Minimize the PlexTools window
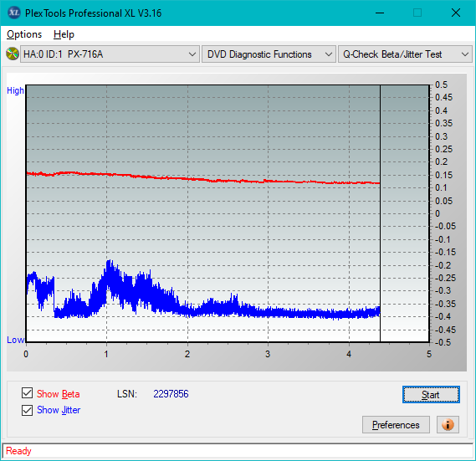The image size is (476, 461). [380, 13]
